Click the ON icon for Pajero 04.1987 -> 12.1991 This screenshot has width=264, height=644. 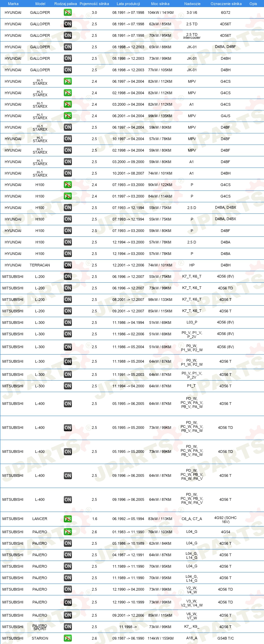coord(68,555)
